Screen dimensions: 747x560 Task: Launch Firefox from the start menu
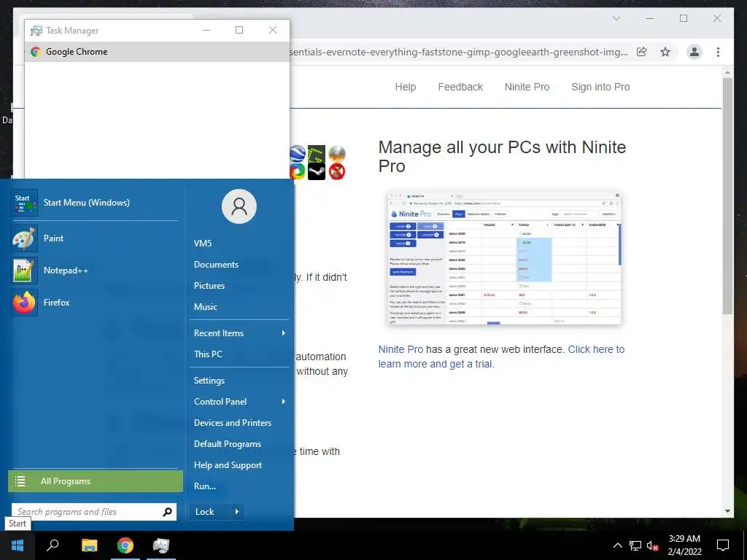click(94, 303)
